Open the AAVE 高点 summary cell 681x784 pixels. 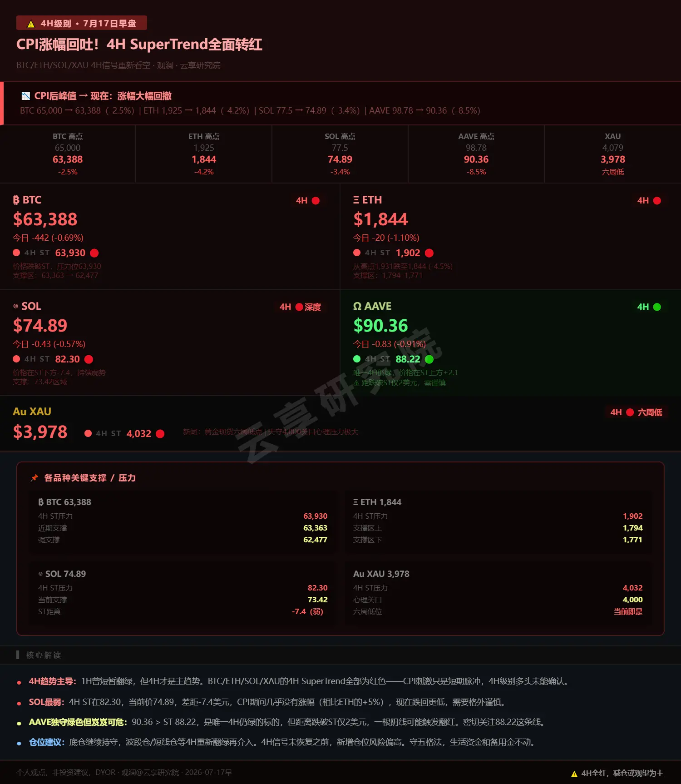click(476, 154)
